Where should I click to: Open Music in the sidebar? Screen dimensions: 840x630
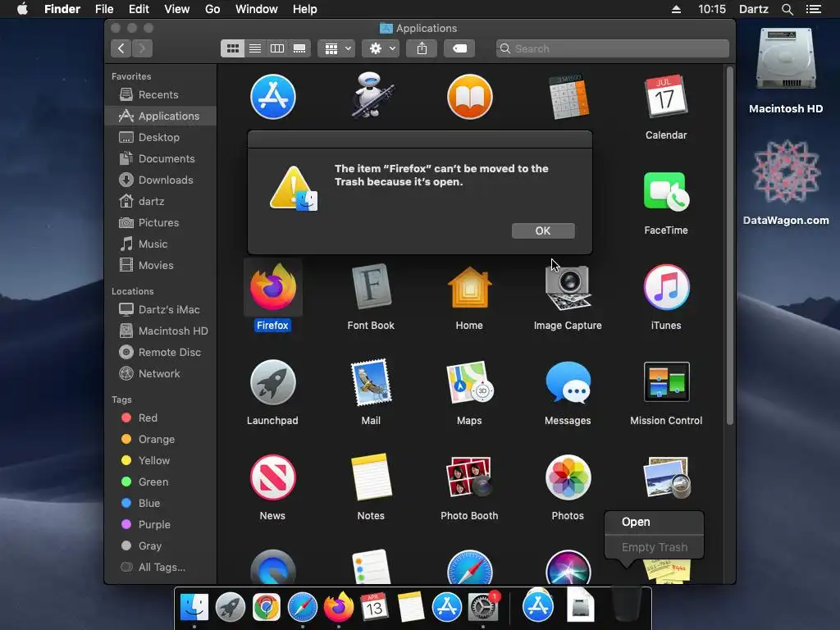[161, 244]
